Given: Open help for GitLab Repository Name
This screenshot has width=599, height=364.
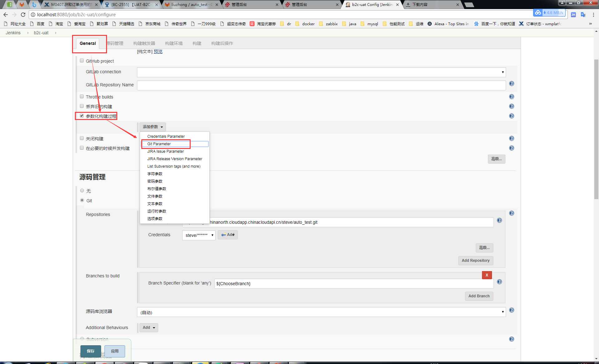Looking at the screenshot, I should coord(512,84).
